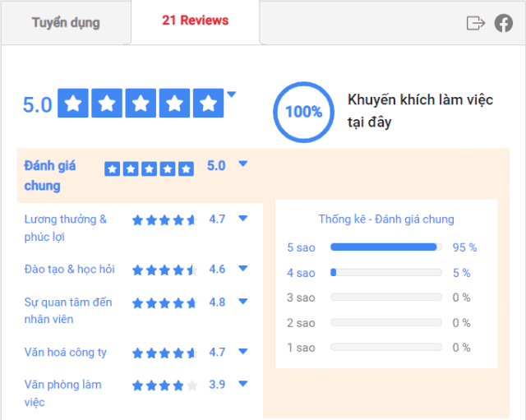This screenshot has height=420, width=526.
Task: Expand the Đào tạo & học hỏi 4.6 arrow
Action: [243, 268]
